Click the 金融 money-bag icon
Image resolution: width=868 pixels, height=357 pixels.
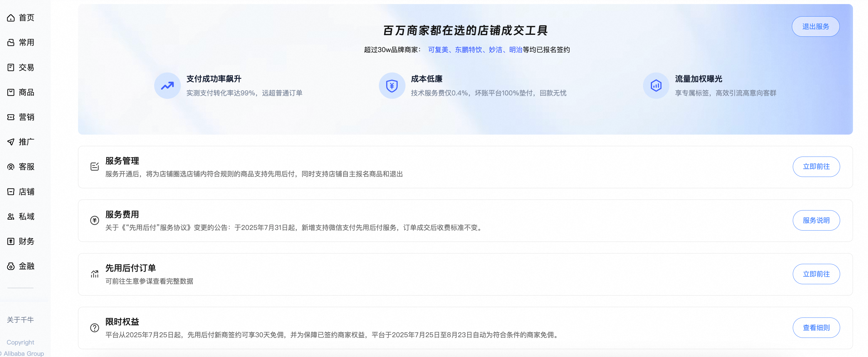(x=11, y=266)
